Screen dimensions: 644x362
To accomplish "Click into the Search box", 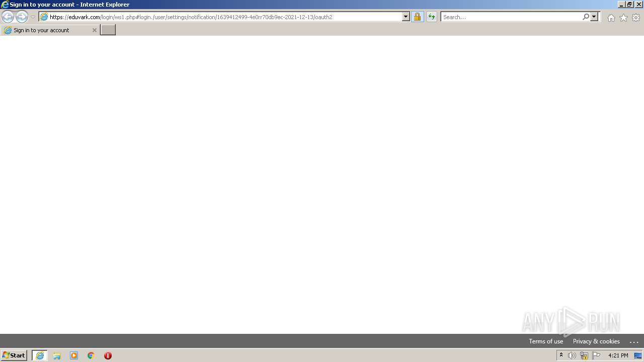I will pos(511,17).
